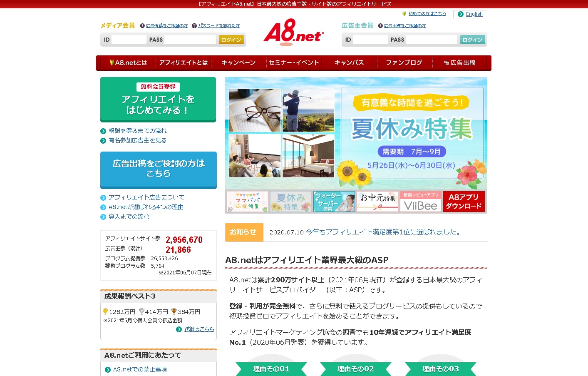Focus the advertiser ID field
This screenshot has height=376, width=588.
click(x=370, y=40)
